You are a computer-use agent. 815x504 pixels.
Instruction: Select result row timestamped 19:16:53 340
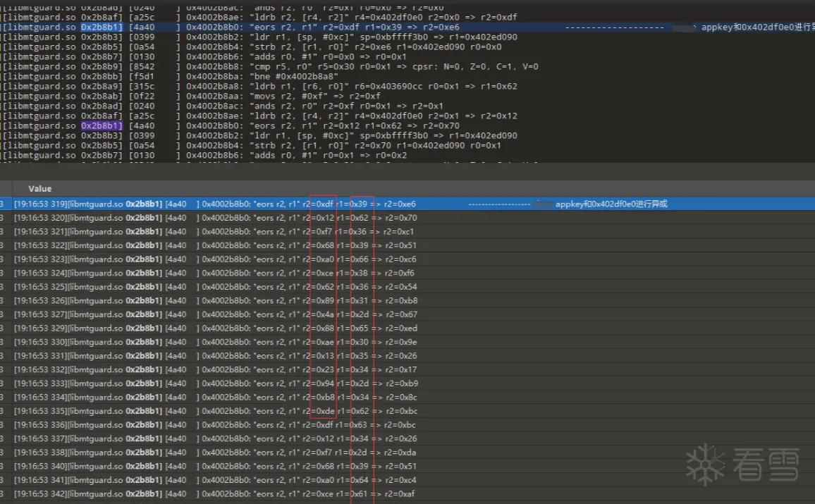click(x=407, y=466)
